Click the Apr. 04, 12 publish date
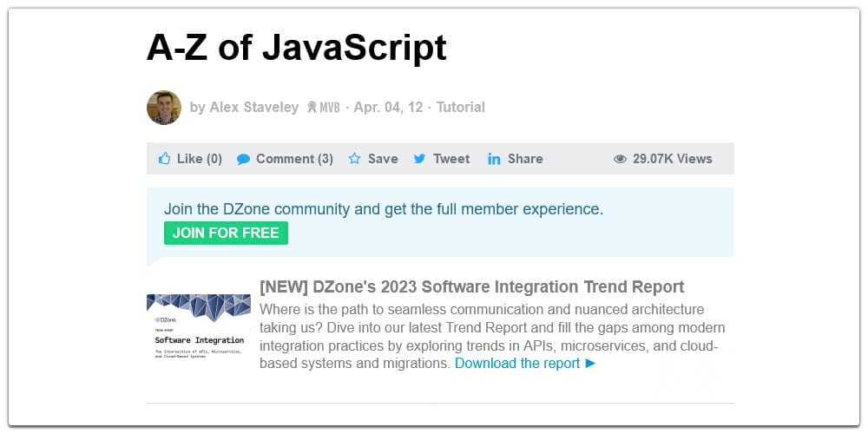 click(x=388, y=108)
